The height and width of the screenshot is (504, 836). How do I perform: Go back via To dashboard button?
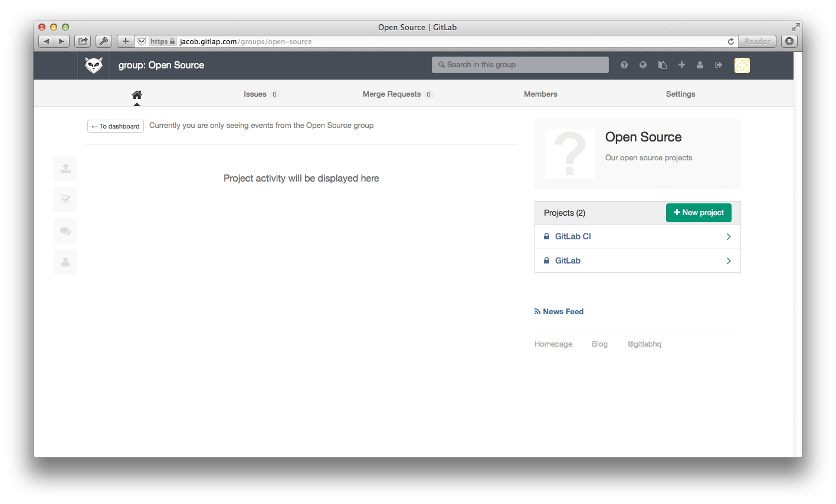coord(116,126)
